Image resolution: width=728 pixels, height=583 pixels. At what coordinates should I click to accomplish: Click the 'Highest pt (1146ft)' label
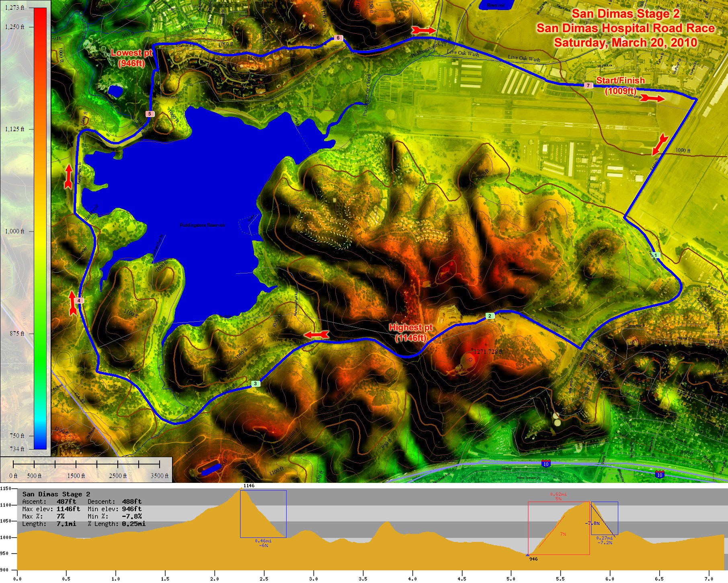tap(410, 333)
